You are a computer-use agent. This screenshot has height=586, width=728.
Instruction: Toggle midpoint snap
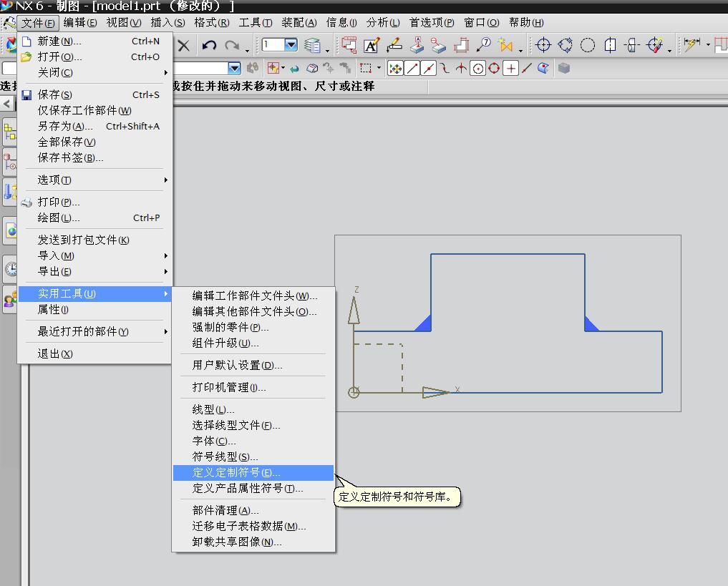[429, 69]
